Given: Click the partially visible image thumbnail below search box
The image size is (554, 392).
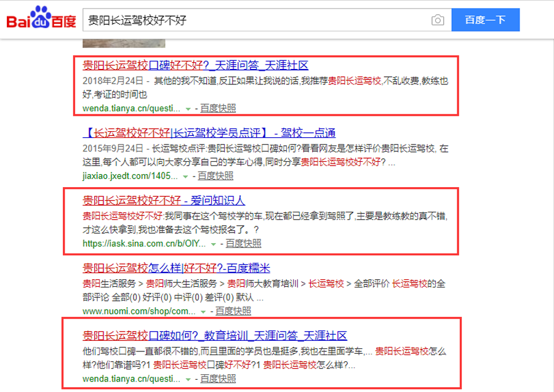Looking at the screenshot, I should click(124, 44).
